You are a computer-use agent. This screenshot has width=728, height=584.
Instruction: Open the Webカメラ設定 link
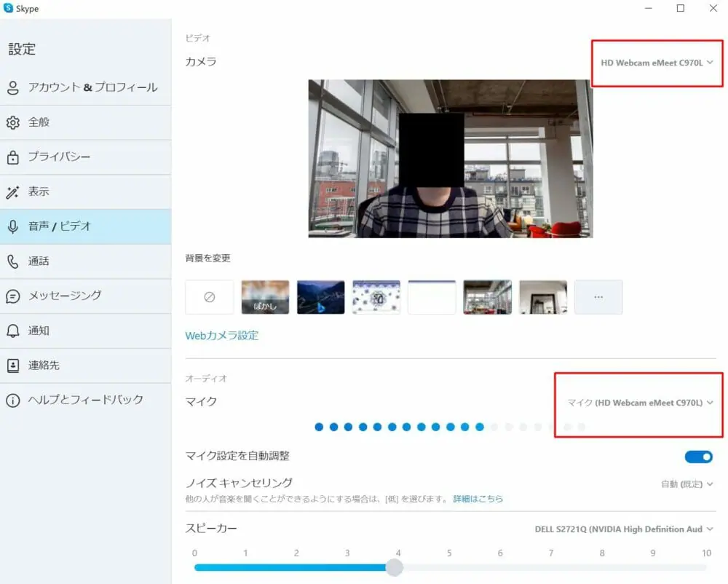[222, 336]
